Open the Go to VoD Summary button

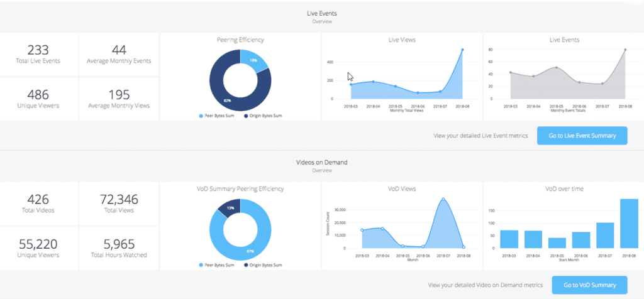pyautogui.click(x=589, y=285)
